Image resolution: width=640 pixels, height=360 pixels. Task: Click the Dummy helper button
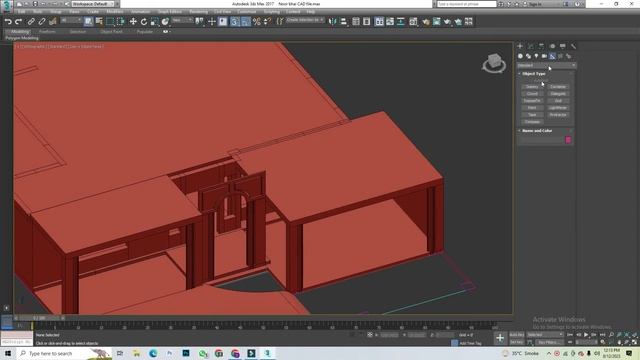pos(532,87)
